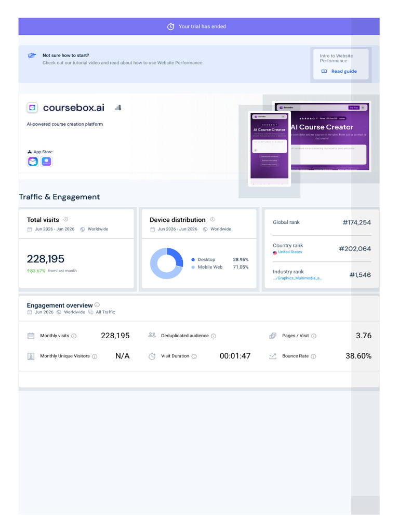This screenshot has width=399, height=532.
Task: Open the Graphics_Multimedia industry rank link
Action: pyautogui.click(x=297, y=278)
